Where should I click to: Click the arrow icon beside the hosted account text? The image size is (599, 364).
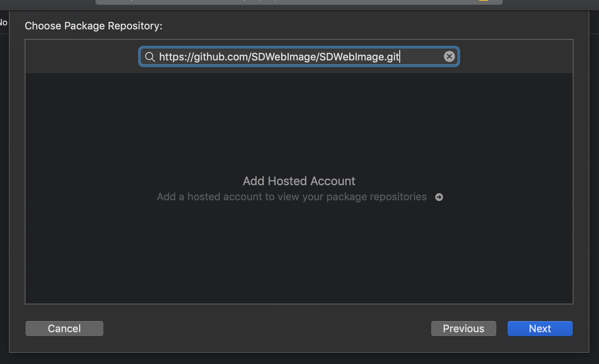click(439, 197)
